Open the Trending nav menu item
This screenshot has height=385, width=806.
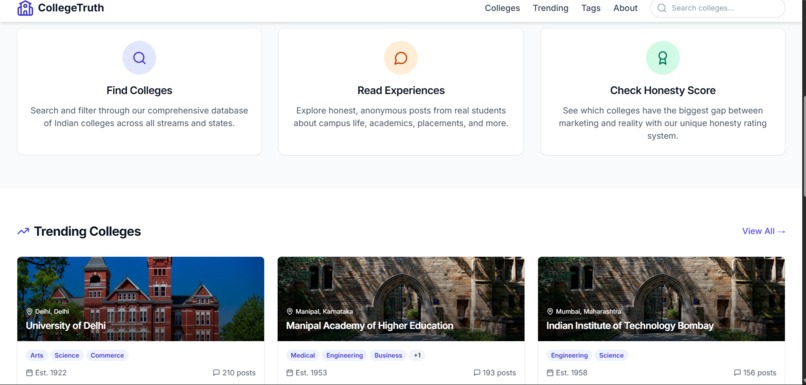(x=551, y=8)
